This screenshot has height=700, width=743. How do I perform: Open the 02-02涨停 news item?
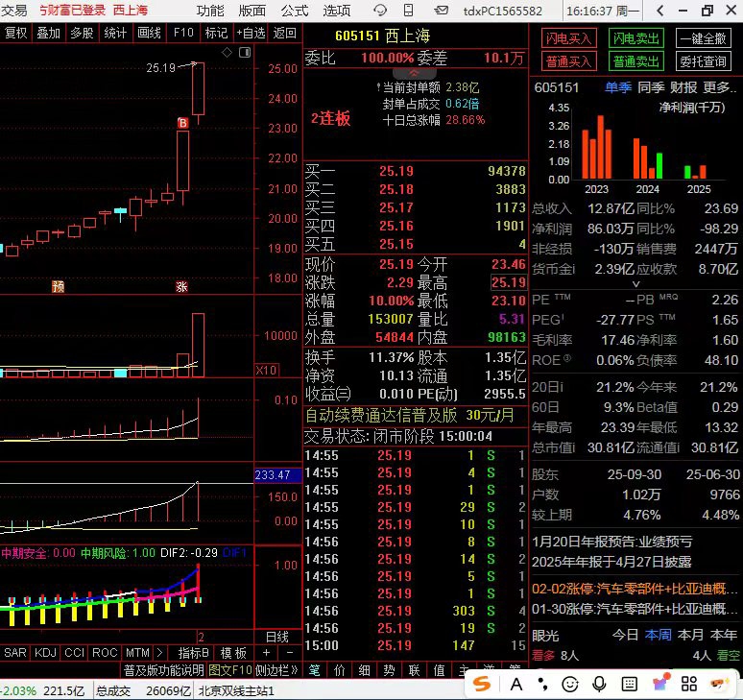pos(635,589)
